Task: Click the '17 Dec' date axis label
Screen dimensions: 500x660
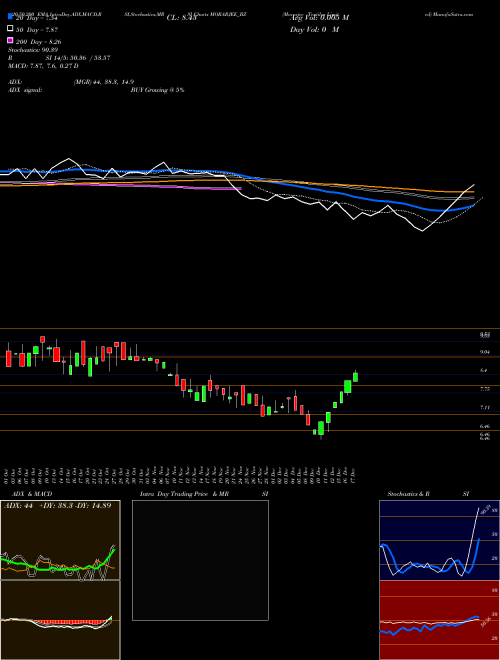Action: (x=353, y=475)
